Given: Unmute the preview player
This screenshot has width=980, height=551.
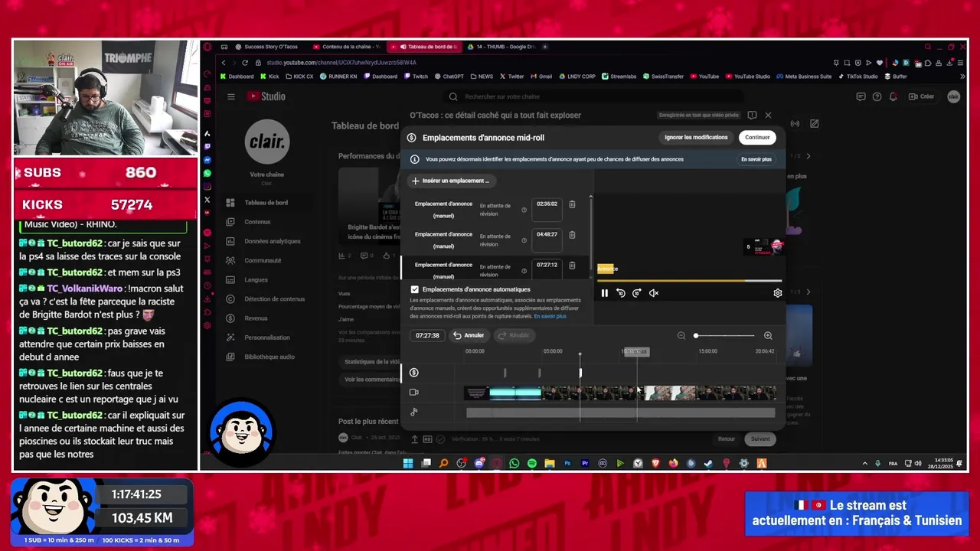Looking at the screenshot, I should [x=654, y=293].
